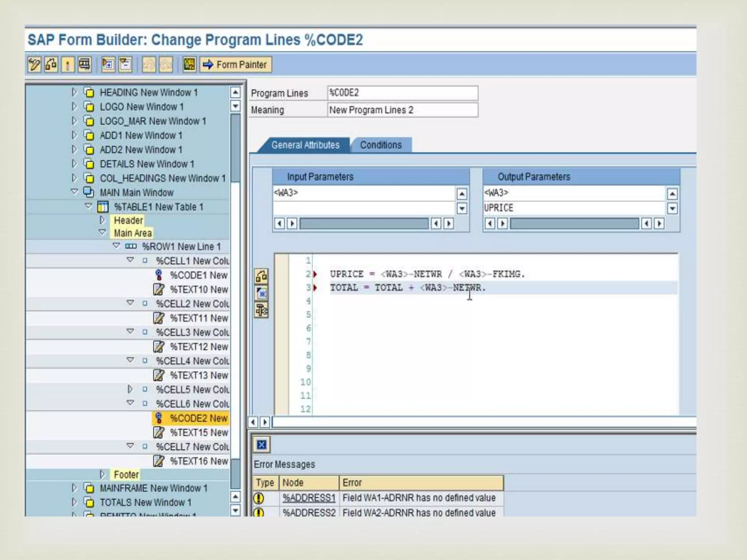Image resolution: width=747 pixels, height=560 pixels.
Task: Expand the HEADING New Window 1 node
Action: click(74, 92)
